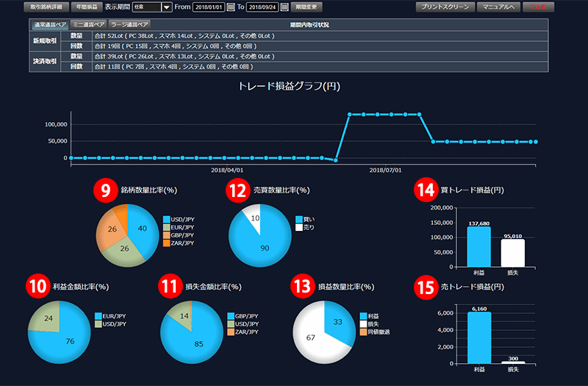
Task: Click the last data point of profit line
Action: [536, 142]
